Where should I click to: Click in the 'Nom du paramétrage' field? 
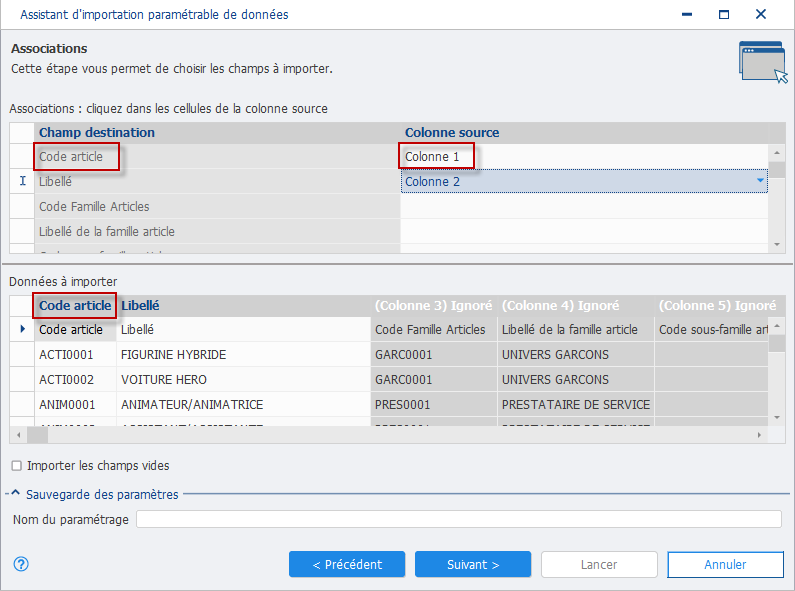[458, 519]
